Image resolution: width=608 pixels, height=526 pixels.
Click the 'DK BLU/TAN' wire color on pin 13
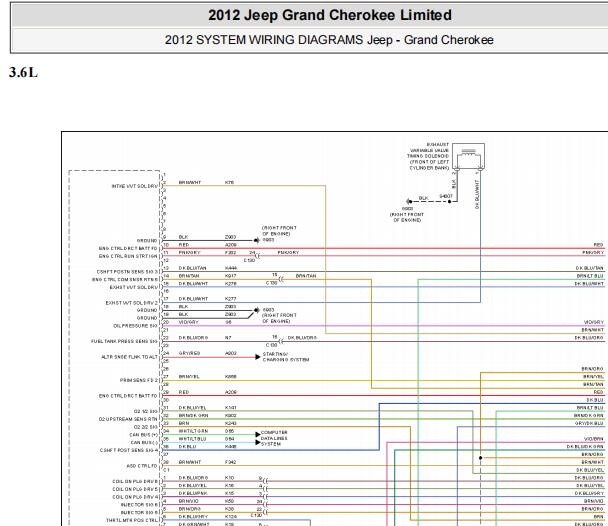pyautogui.click(x=192, y=268)
